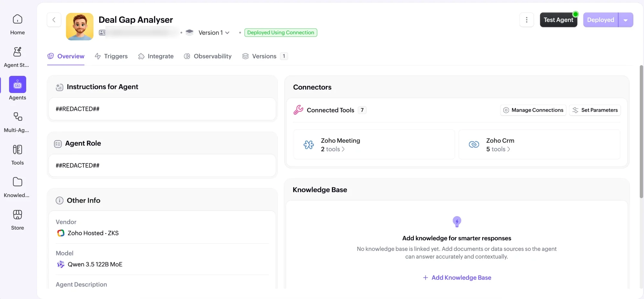This screenshot has width=644, height=299.
Task: Open Multi-Agent section in the sidebar
Action: pos(17,122)
